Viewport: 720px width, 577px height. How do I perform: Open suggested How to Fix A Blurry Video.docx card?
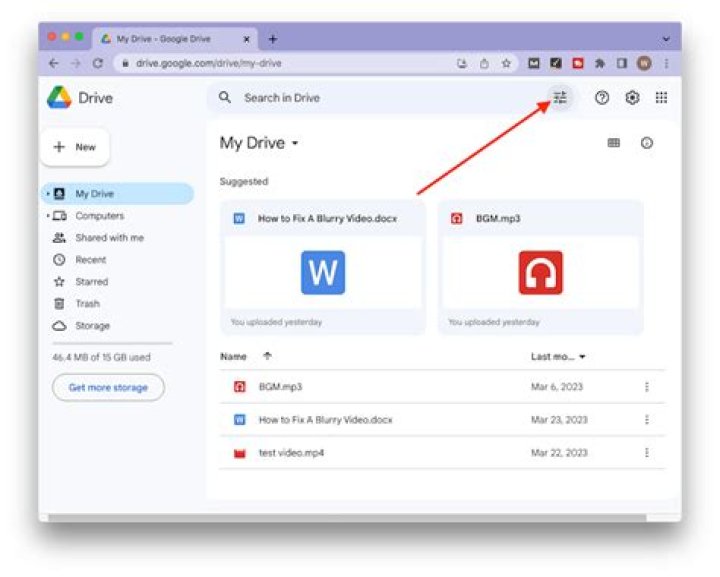323,268
